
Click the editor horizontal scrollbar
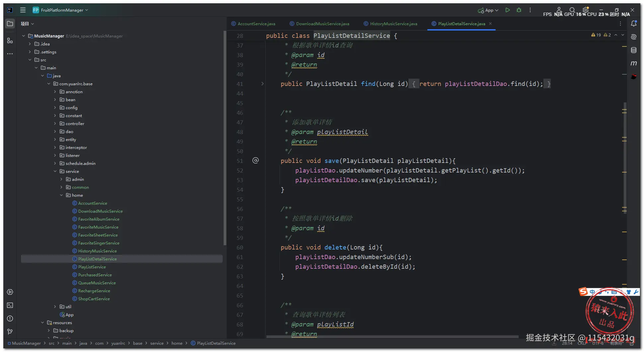point(392,337)
